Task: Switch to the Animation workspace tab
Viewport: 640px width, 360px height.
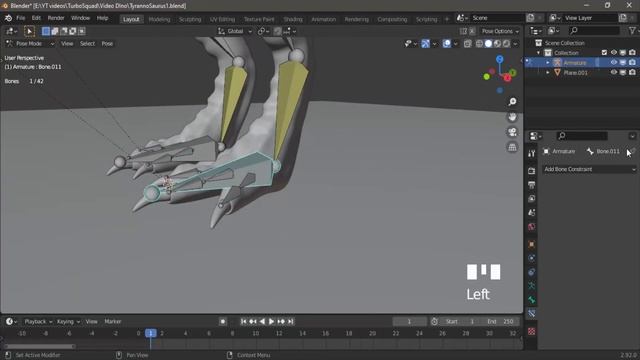Action: coord(323,19)
